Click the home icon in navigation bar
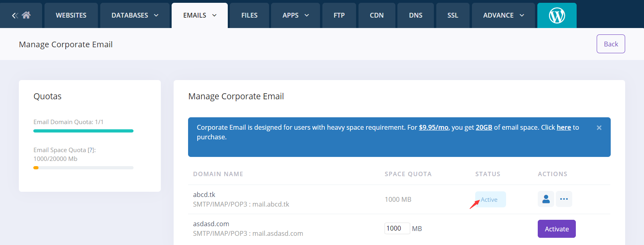Viewport: 644px width, 245px height. 26,15
